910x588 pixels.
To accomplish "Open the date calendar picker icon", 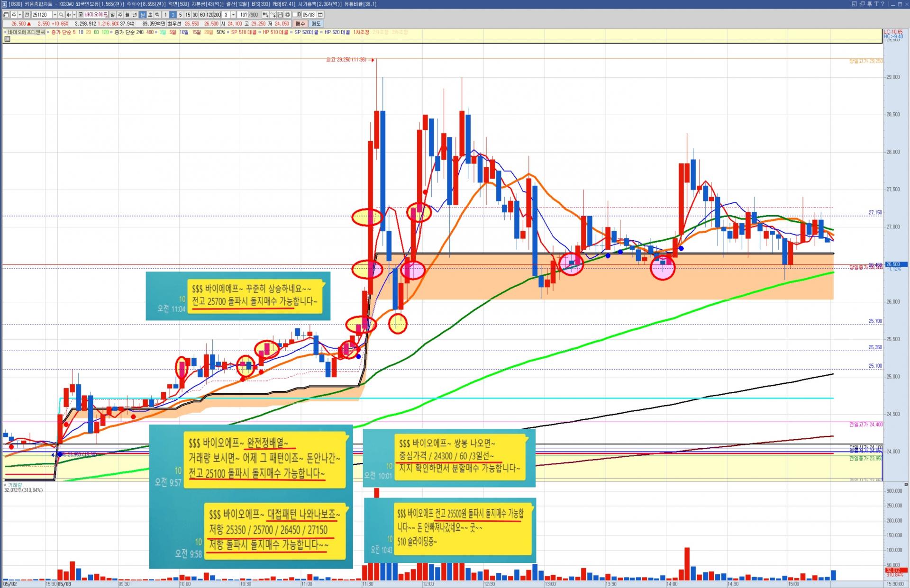I will pos(320,15).
